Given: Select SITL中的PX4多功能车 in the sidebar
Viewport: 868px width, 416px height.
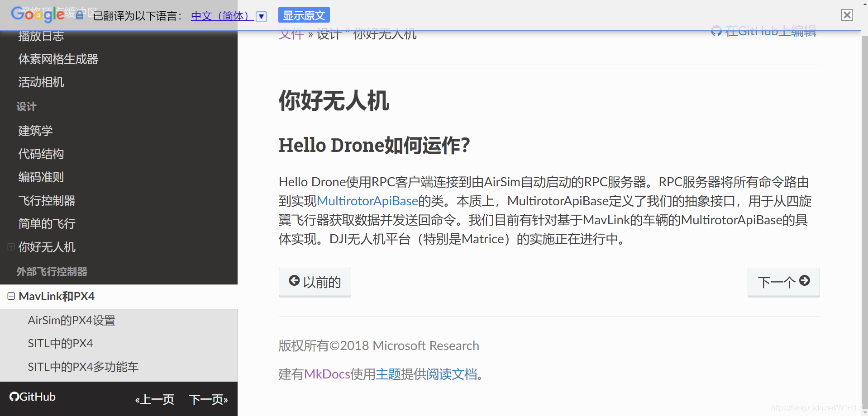Looking at the screenshot, I should click(83, 367).
